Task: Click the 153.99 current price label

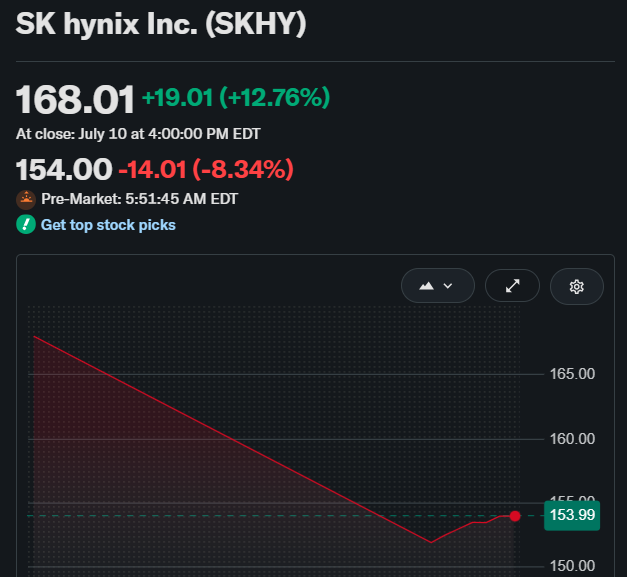Action: coord(572,515)
